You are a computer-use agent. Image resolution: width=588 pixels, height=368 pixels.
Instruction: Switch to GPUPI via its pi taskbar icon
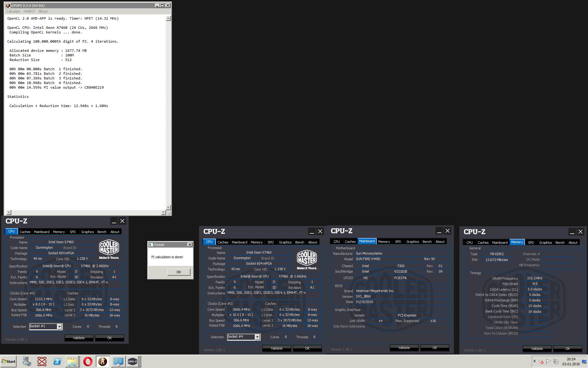tap(103, 362)
